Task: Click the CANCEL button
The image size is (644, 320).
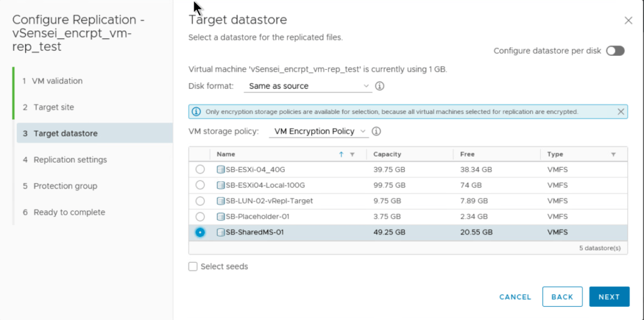Action: pos(515,297)
